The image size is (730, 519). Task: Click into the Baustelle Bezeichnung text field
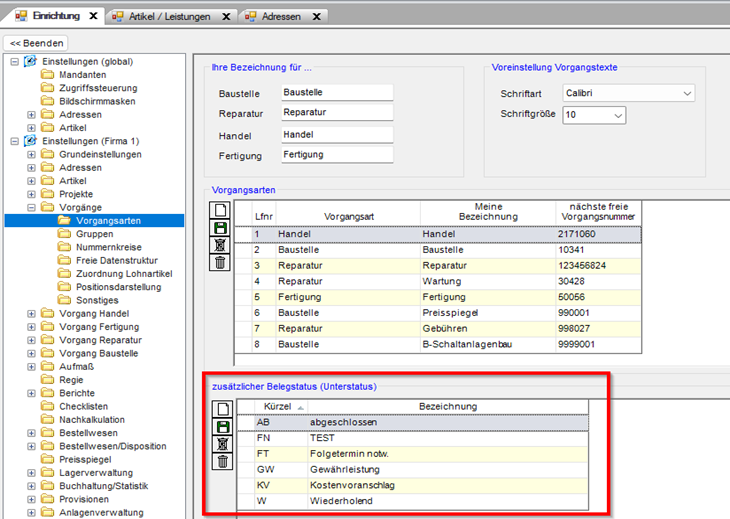click(337, 92)
